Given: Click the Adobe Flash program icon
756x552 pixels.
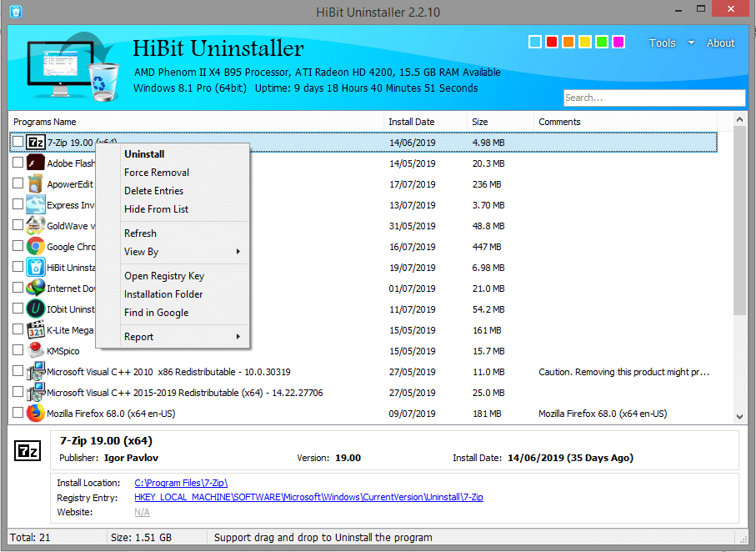Looking at the screenshot, I should coord(36,163).
